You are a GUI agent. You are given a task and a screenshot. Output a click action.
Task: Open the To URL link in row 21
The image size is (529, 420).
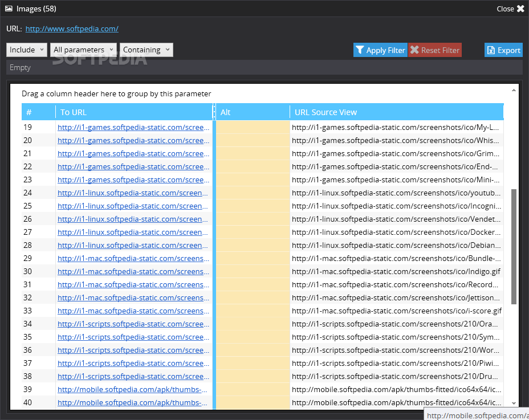tap(133, 154)
